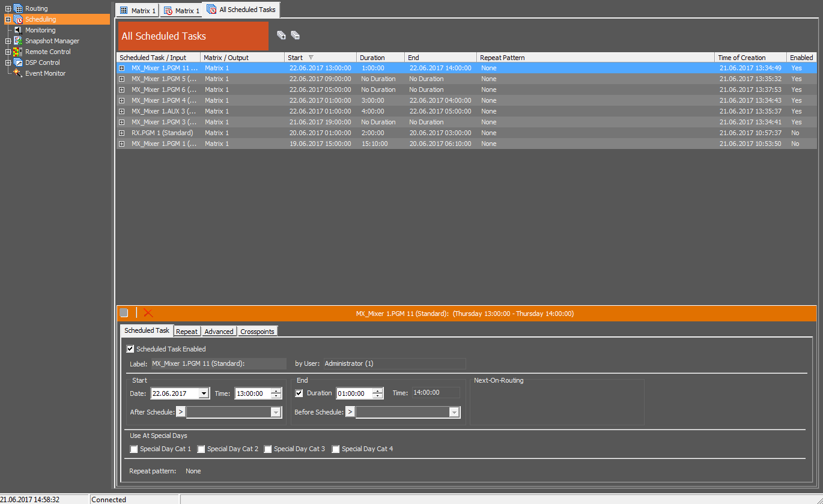Expand the Snapshot Manager tree node
This screenshot has height=504, width=823.
tap(8, 41)
